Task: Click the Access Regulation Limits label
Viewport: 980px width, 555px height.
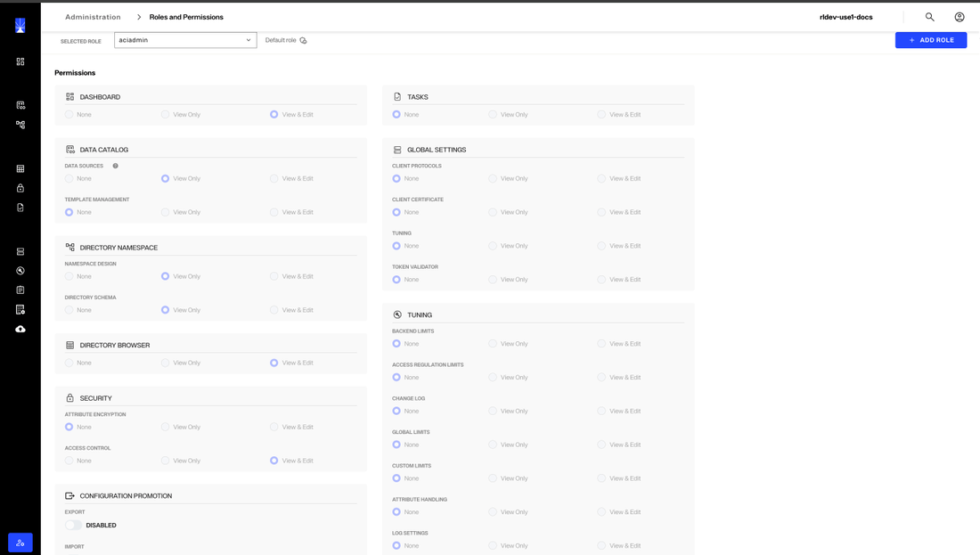Action: (428, 365)
